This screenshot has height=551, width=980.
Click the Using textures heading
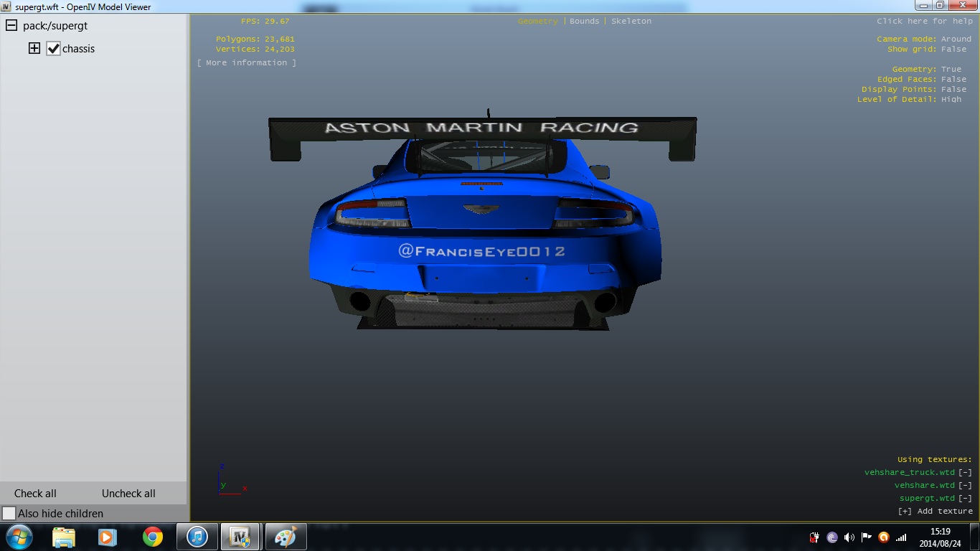click(935, 460)
